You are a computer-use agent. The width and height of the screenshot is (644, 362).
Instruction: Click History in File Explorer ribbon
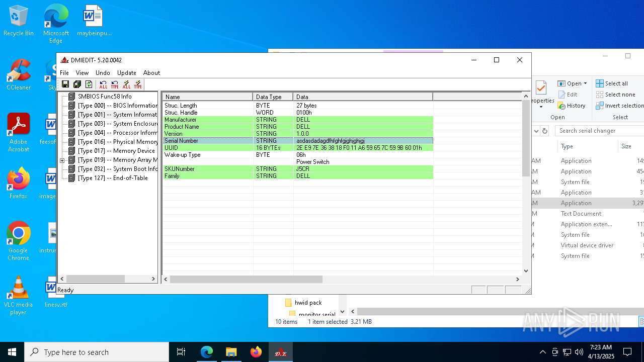[572, 106]
